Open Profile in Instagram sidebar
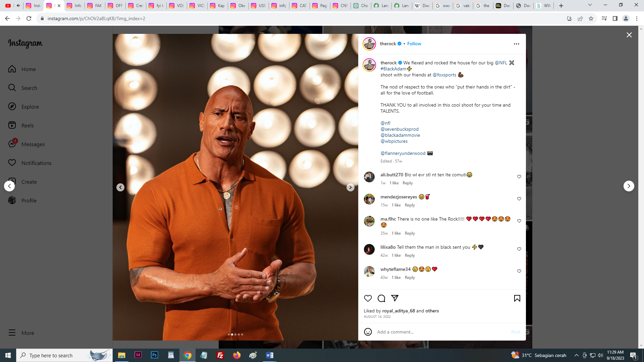 point(22,200)
